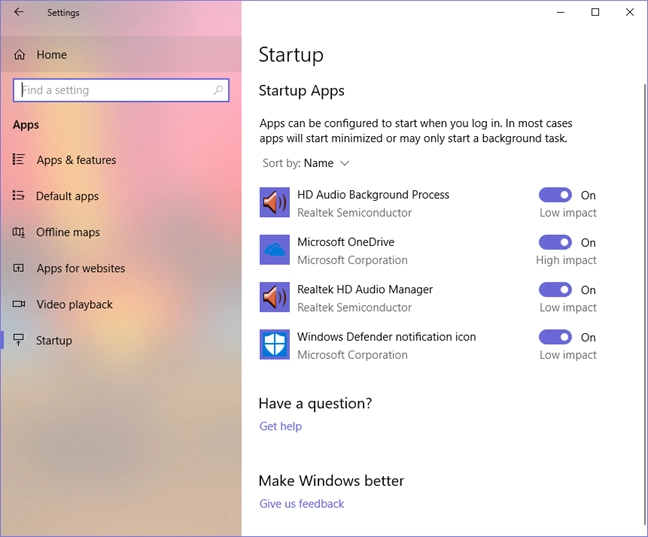This screenshot has height=537, width=648.
Task: Click the Apps & features list icon
Action: pos(19,159)
